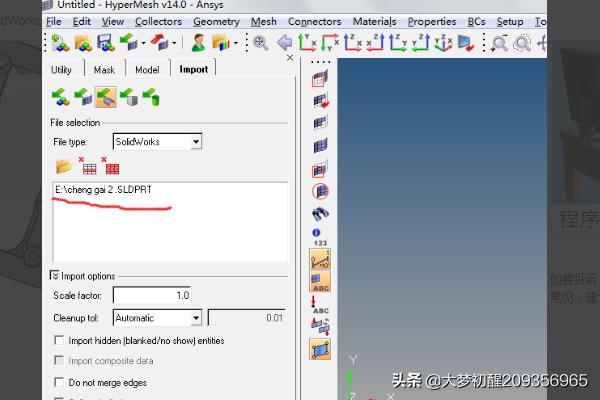
Task: Collapse the Import options section
Action: [54, 275]
